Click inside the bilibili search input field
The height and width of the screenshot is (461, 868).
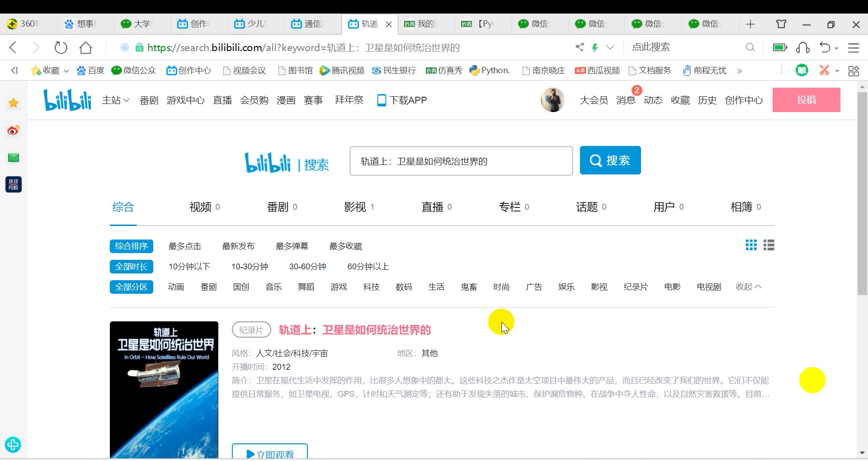[461, 161]
